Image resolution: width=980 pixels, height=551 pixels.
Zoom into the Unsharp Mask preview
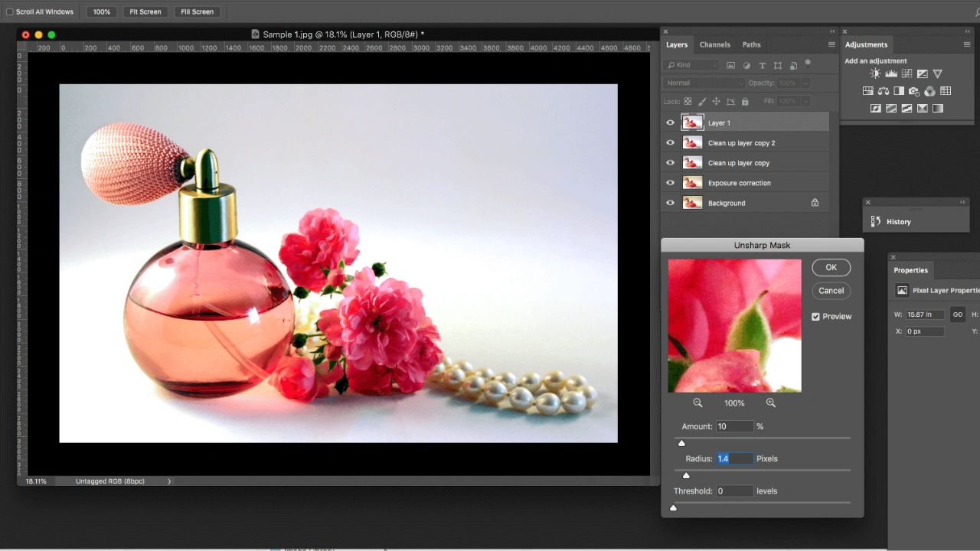771,403
